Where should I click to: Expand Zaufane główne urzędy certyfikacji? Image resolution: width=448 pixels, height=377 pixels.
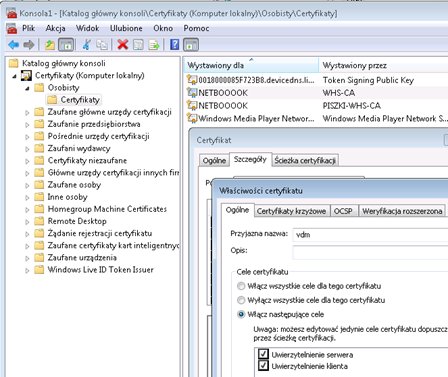click(x=27, y=113)
